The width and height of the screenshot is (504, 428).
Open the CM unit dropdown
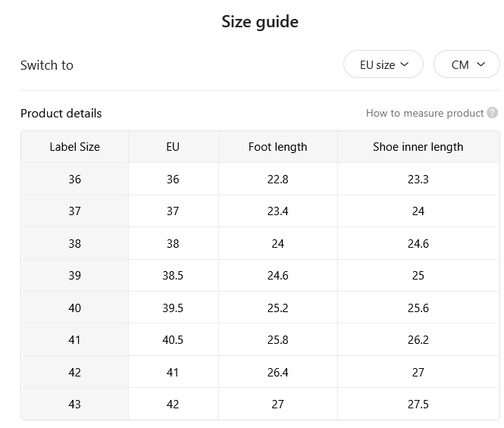pos(467,64)
